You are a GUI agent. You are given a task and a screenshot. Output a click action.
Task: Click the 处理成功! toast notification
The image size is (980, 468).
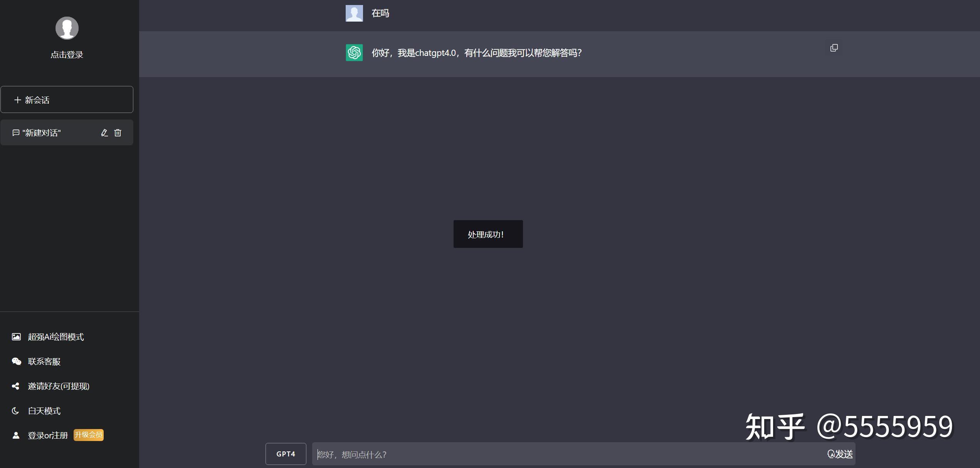[x=488, y=234]
